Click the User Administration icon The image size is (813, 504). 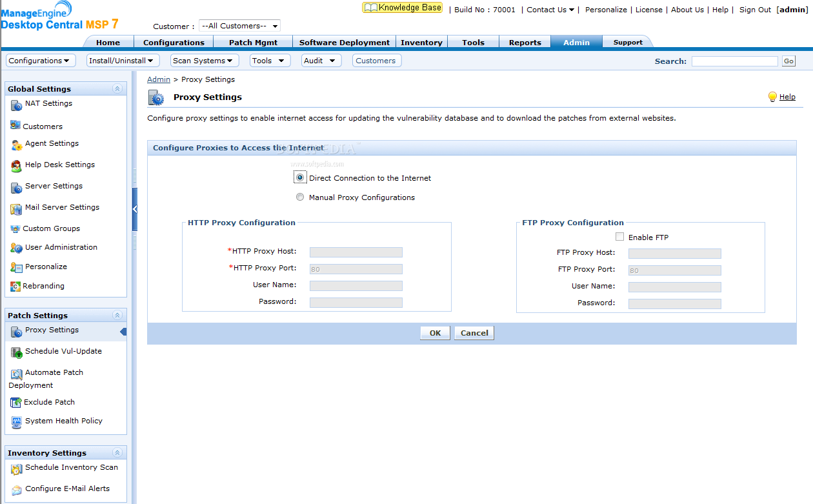click(17, 248)
